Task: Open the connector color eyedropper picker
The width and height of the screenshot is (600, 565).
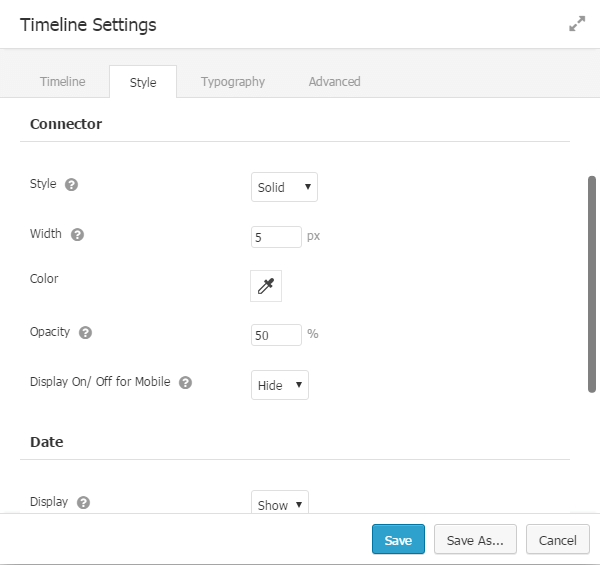Action: [266, 286]
